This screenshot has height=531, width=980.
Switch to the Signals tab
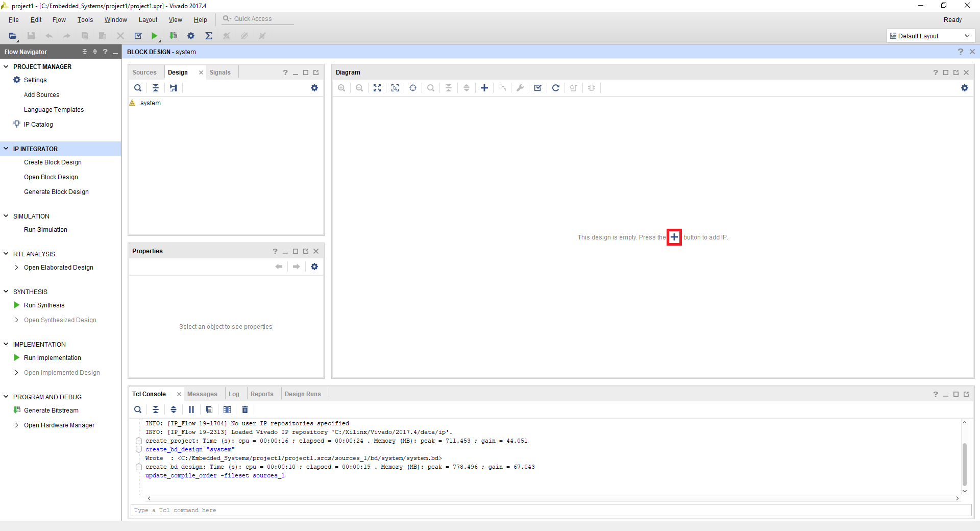pyautogui.click(x=220, y=73)
